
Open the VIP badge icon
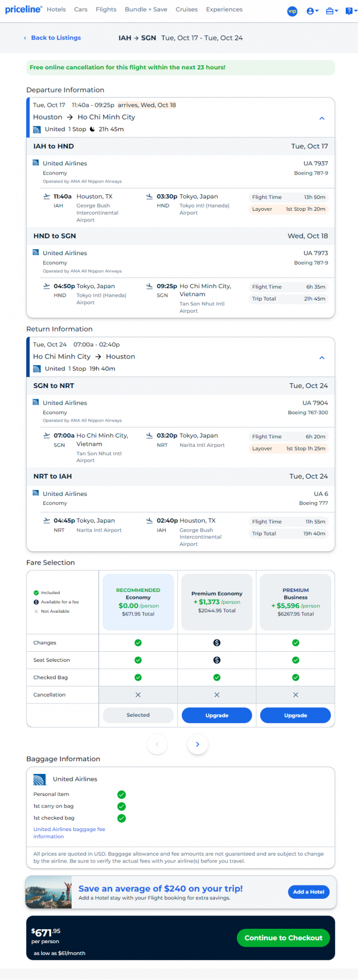pyautogui.click(x=292, y=11)
